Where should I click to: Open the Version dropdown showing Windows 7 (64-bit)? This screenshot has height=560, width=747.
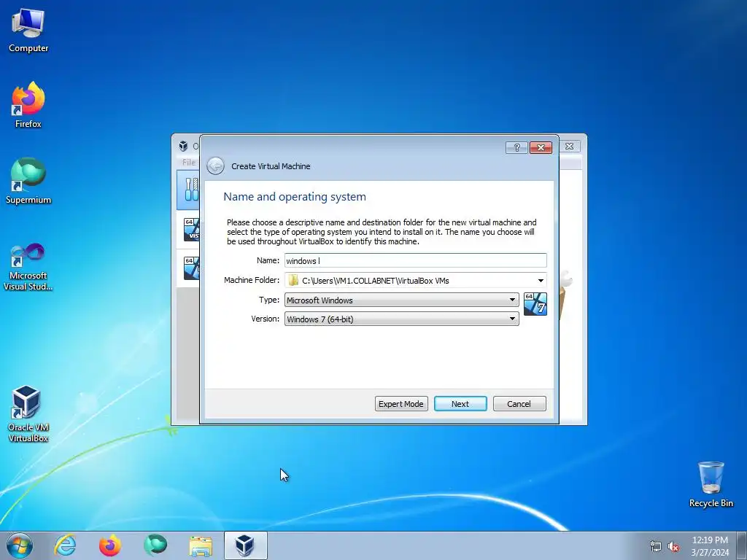click(402, 319)
